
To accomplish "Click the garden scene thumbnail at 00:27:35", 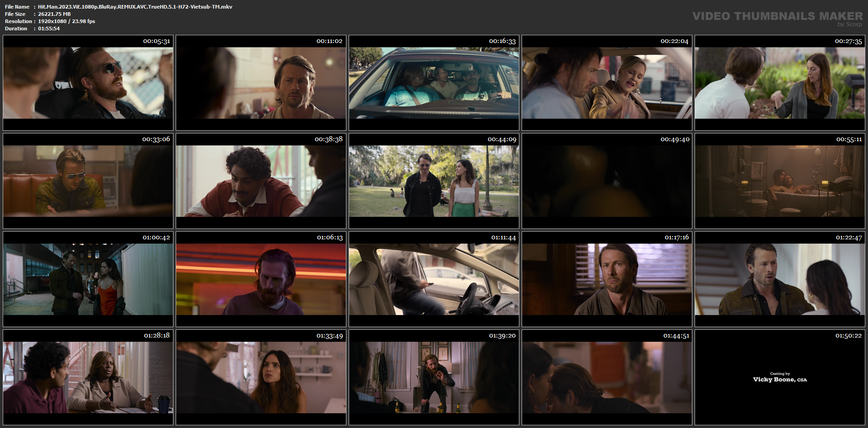I will pos(780,83).
